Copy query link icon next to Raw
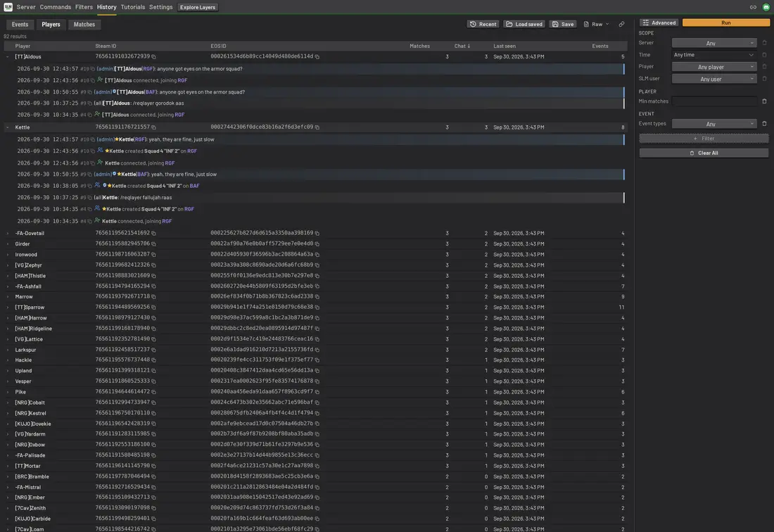The width and height of the screenshot is (774, 532). coord(621,24)
